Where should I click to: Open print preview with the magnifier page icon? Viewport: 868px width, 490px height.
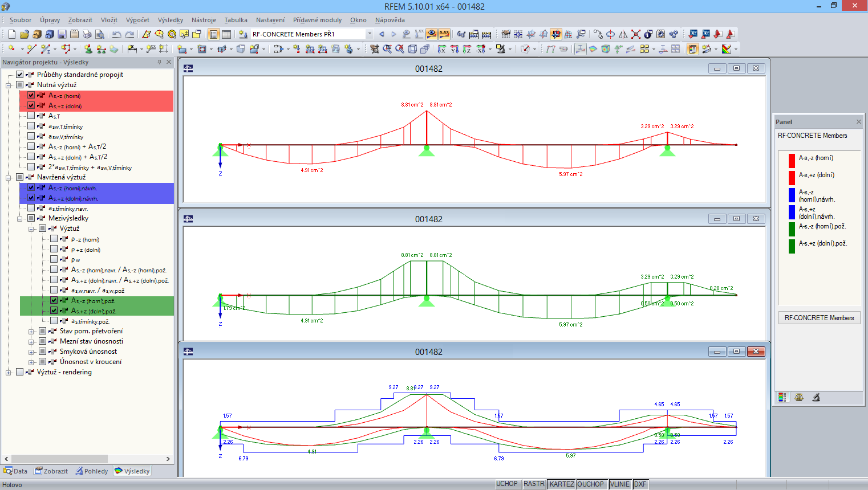tap(99, 34)
